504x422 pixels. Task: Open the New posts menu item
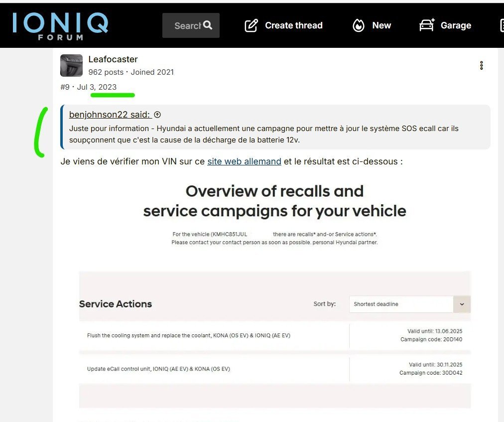[x=372, y=25]
